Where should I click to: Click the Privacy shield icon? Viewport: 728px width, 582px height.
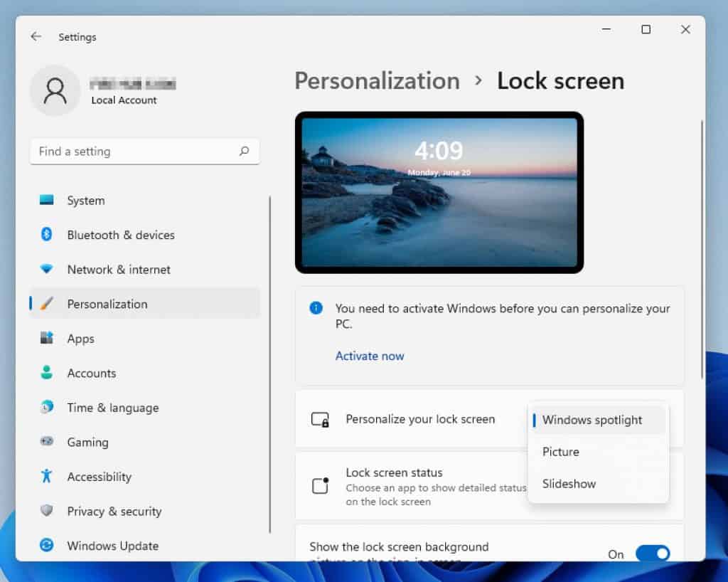click(x=46, y=510)
